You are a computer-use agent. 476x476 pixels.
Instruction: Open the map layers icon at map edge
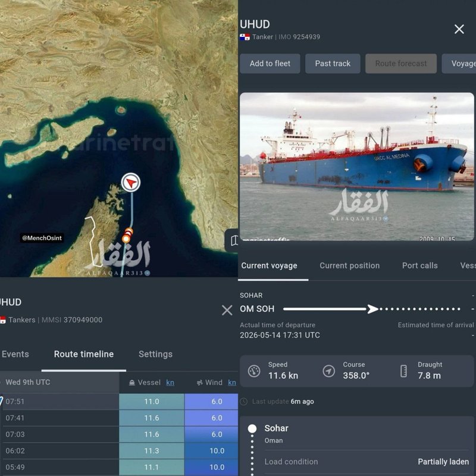tap(233, 241)
